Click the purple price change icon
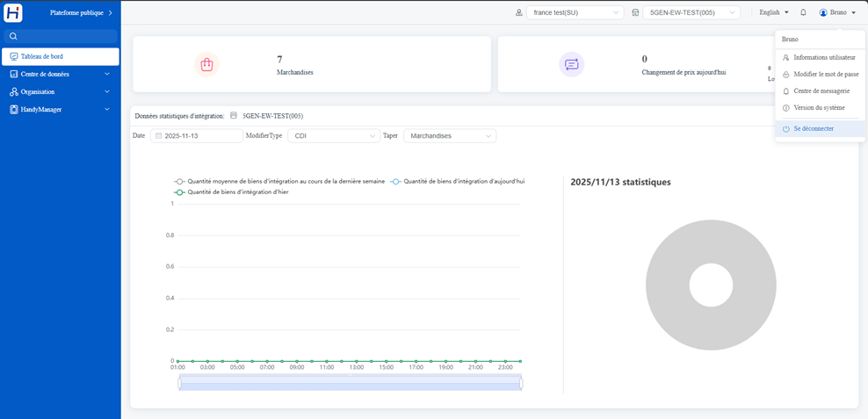Screen dimensions: 868x419 click(571, 64)
